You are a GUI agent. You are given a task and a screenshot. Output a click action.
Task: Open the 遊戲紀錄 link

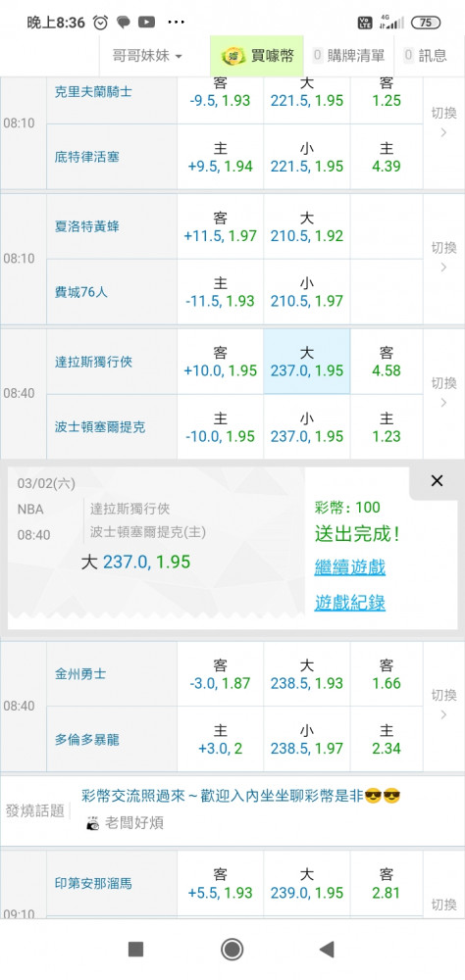pyautogui.click(x=350, y=603)
